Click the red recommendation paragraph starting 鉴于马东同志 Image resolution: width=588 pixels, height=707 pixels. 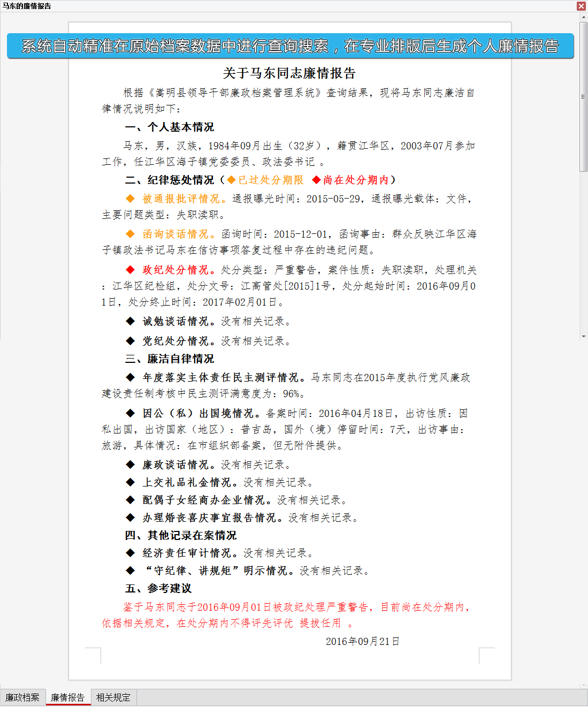[x=286, y=615]
